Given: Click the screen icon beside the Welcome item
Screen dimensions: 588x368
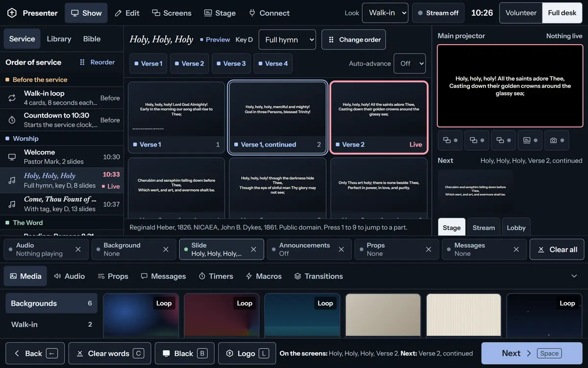Looking at the screenshot, I should (12, 157).
